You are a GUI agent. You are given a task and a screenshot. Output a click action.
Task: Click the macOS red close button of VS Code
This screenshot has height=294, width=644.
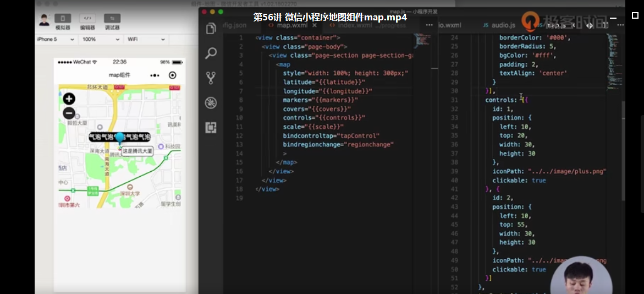tap(204, 12)
